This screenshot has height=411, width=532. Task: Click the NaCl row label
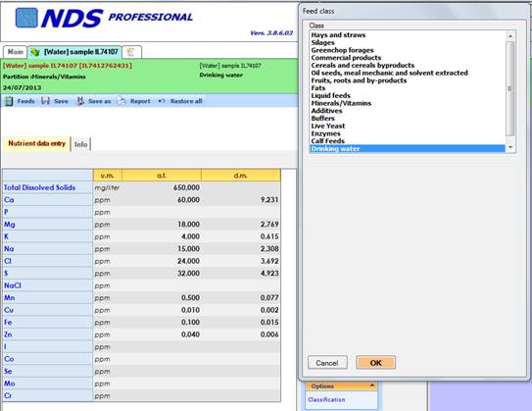pyautogui.click(x=13, y=285)
